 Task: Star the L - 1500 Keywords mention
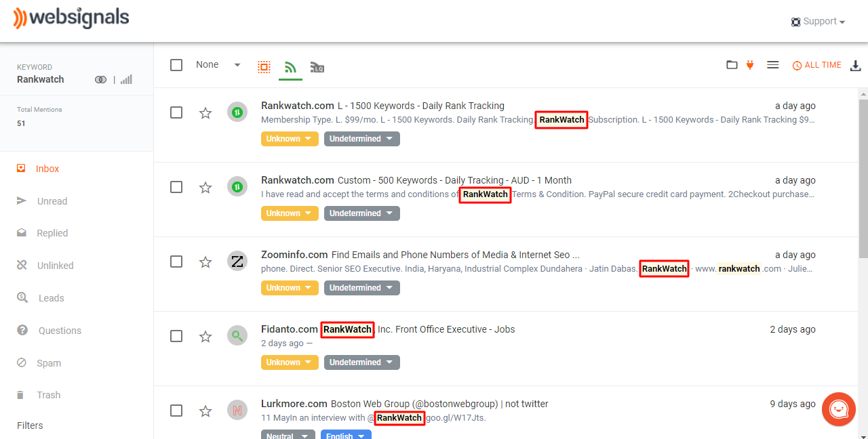pos(205,112)
